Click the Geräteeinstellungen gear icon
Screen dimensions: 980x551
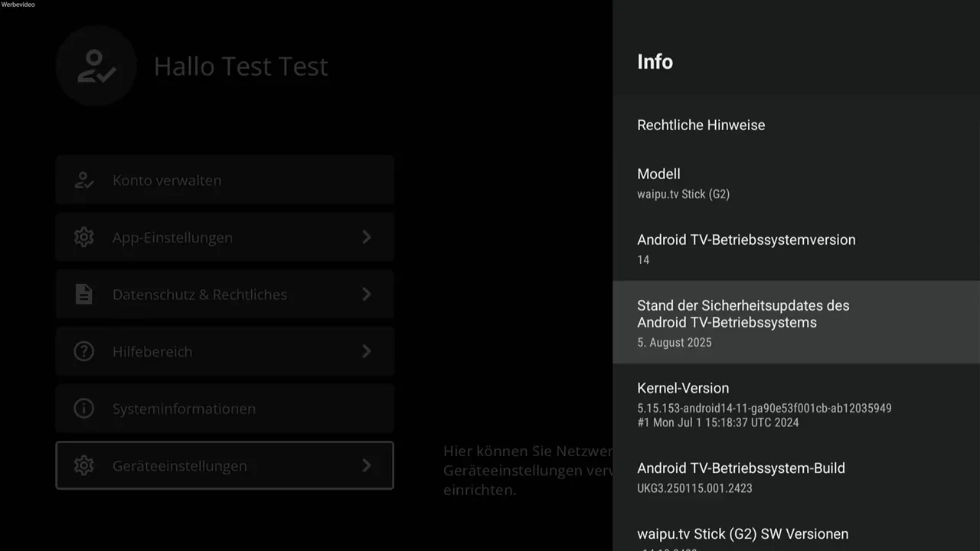(x=83, y=465)
